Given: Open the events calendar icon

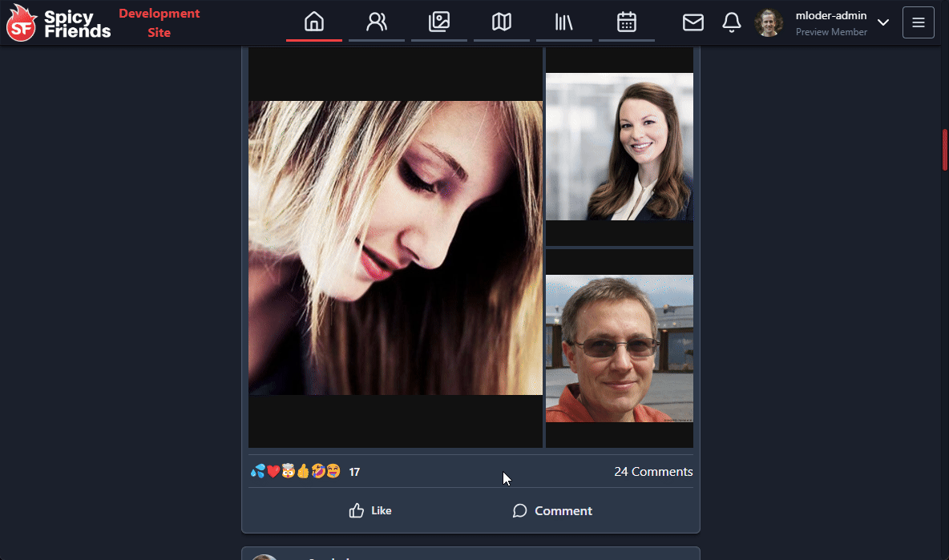Looking at the screenshot, I should (627, 22).
